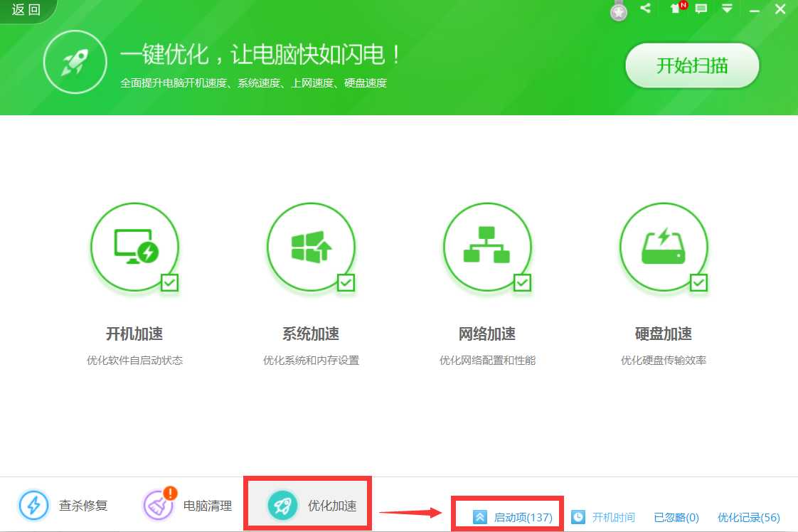This screenshot has width=798, height=532.
Task: Click the teal rocket 优化加速 icon
Action: pos(282,506)
